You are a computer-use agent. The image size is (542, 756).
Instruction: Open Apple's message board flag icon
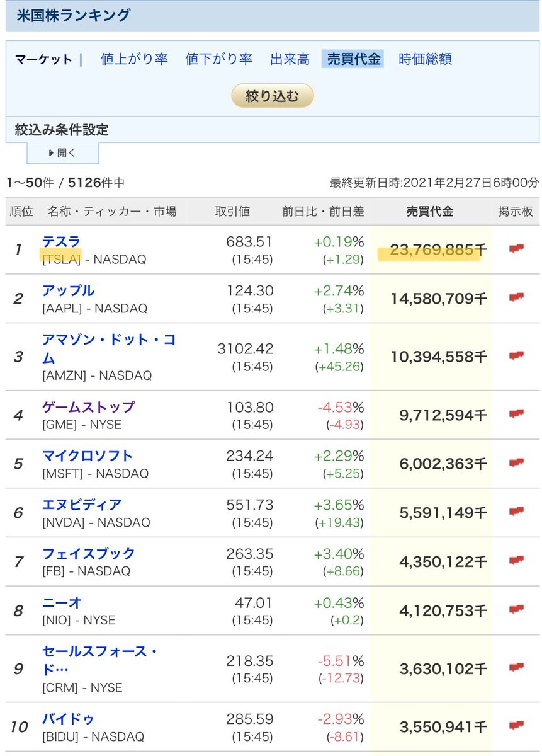point(517,297)
